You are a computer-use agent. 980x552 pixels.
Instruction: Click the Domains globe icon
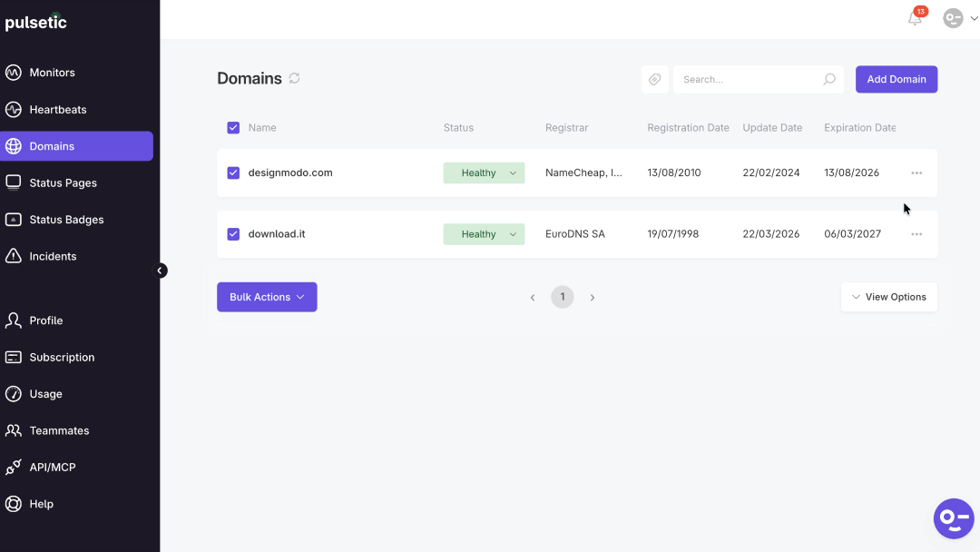tap(13, 146)
